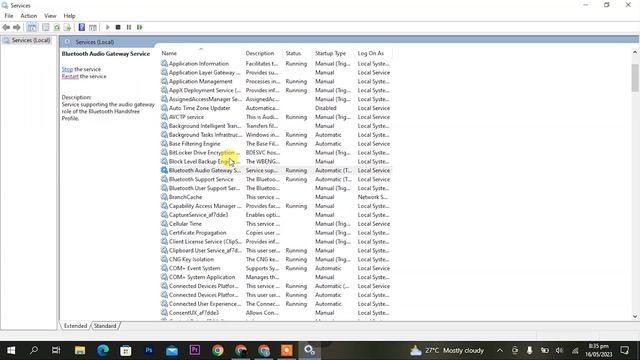Launch Premiere Pro from the taskbar
Image resolution: width=640 pixels, height=360 pixels.
tap(195, 350)
